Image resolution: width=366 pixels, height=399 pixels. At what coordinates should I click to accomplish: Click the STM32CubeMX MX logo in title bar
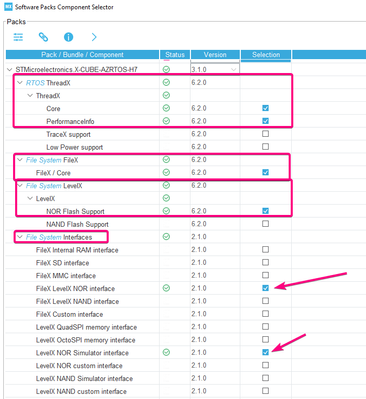[x=8, y=7]
